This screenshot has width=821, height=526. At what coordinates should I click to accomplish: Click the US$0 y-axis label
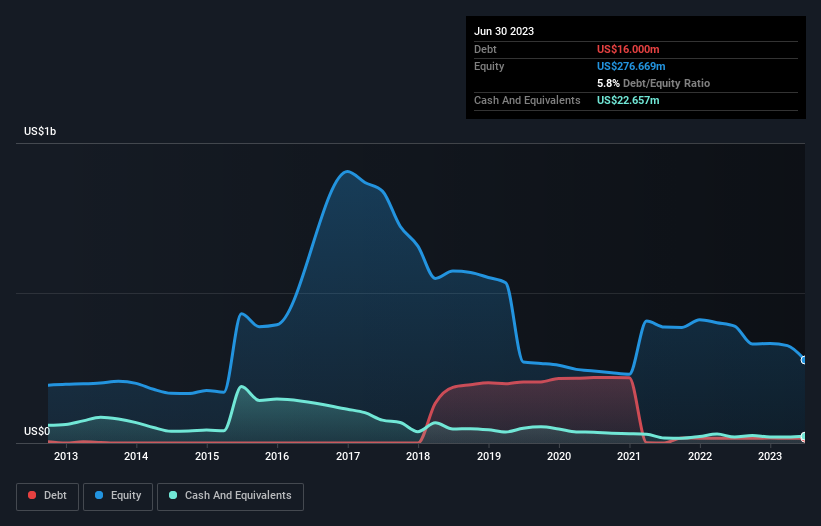(x=37, y=431)
